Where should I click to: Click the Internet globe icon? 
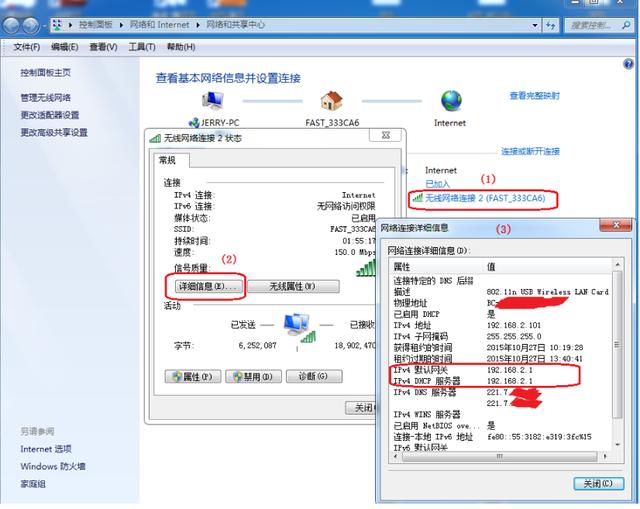(x=451, y=100)
